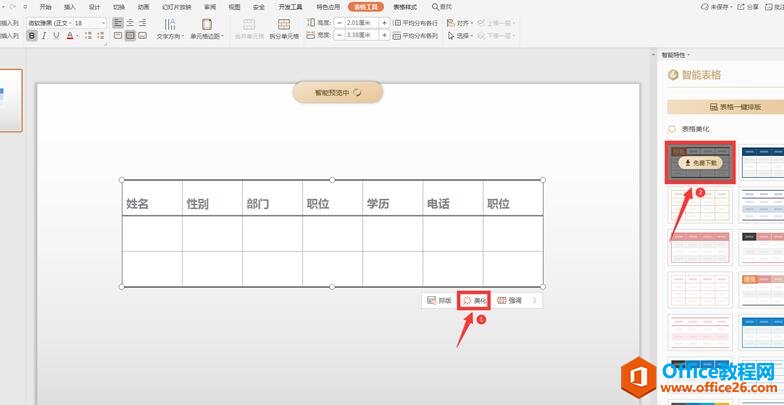This screenshot has height=405, width=784.
Task: Choose the light pink grid table style
Action: point(700,290)
